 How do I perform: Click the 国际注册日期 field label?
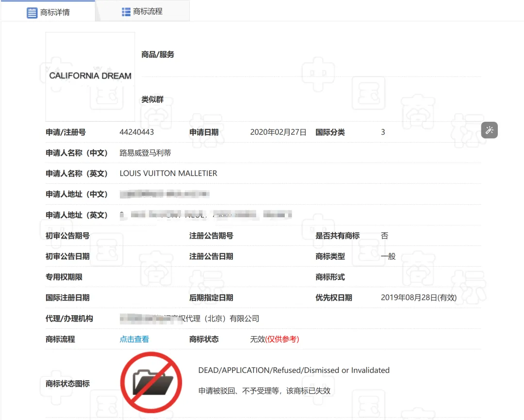click(67, 298)
